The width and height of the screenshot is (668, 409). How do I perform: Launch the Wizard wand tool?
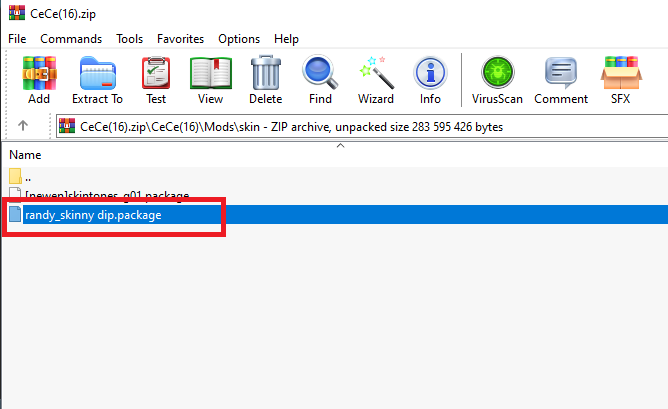pyautogui.click(x=375, y=80)
